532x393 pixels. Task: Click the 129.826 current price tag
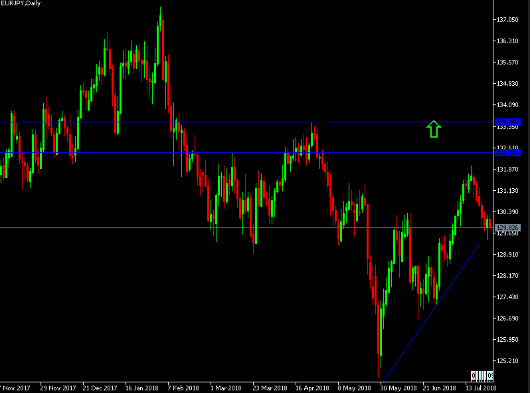pyautogui.click(x=506, y=227)
